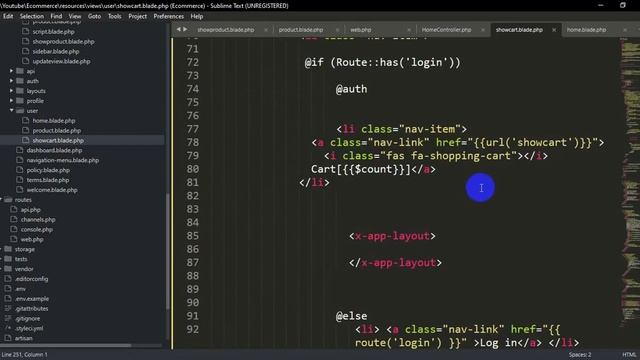Screen dimensions: 640x360
Task: Click the sidebar horizontal scrollbar
Action: tap(65, 345)
